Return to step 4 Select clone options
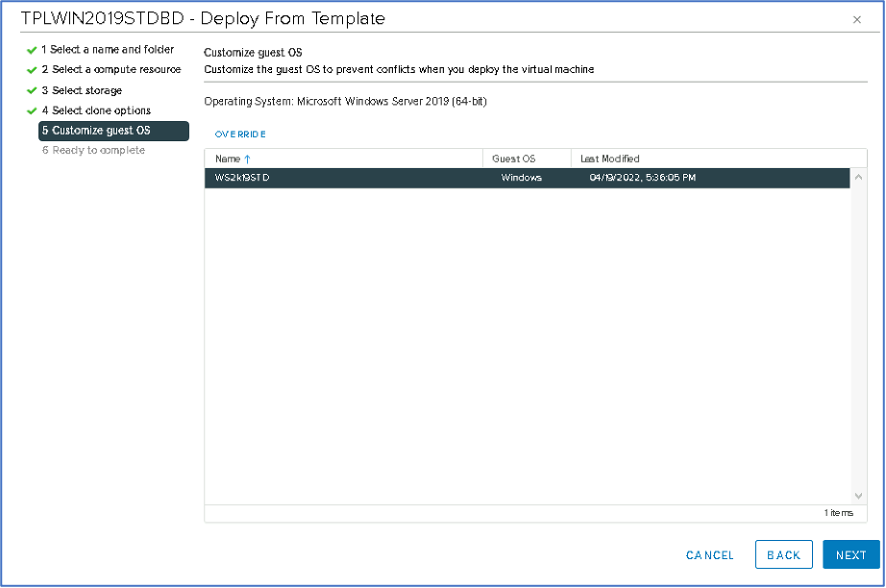This screenshot has height=588, width=886. 95,110
